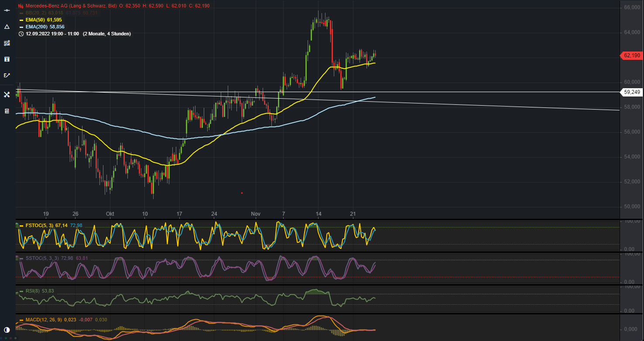The height and width of the screenshot is (341, 644).
Task: Open the chart layout icon
Action: click(x=7, y=111)
